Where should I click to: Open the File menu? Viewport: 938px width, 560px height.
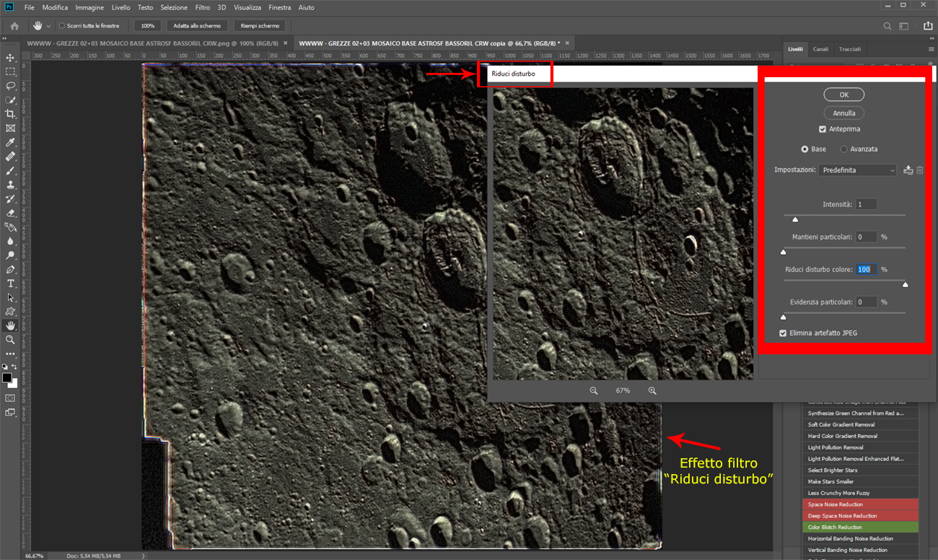tap(29, 7)
